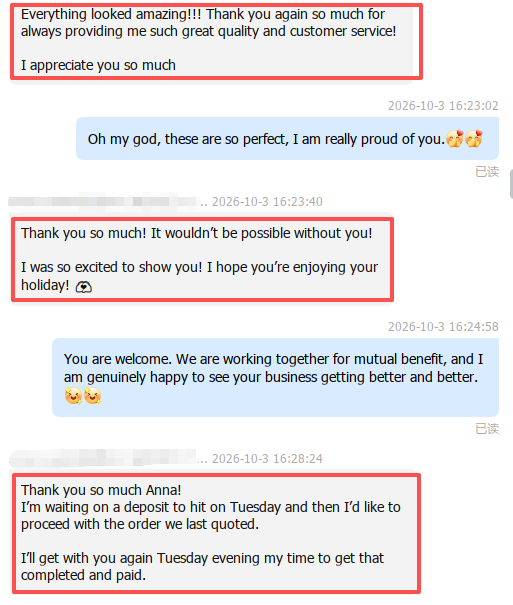Select the 'Oh my god, these are so perfect' bubble
Viewport: 513px width, 605px height.
point(287,139)
